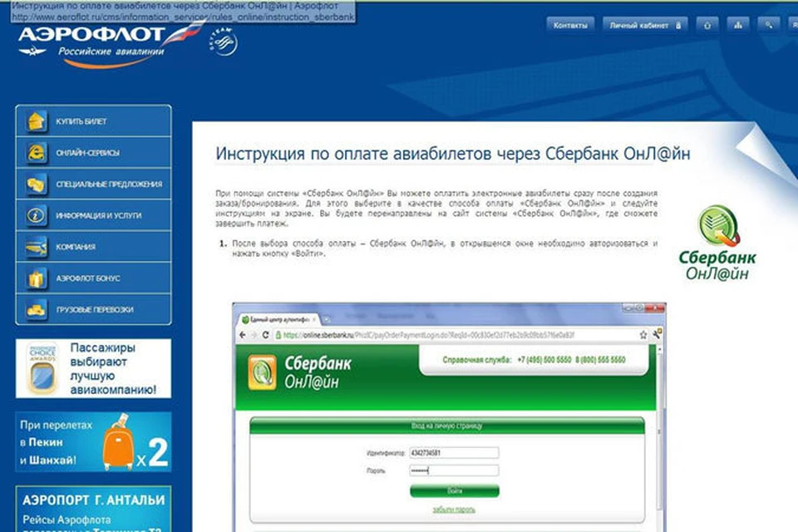This screenshot has height=532, width=798.
Task: Click the Идентификатор field in the screenshot
Action: click(x=454, y=453)
